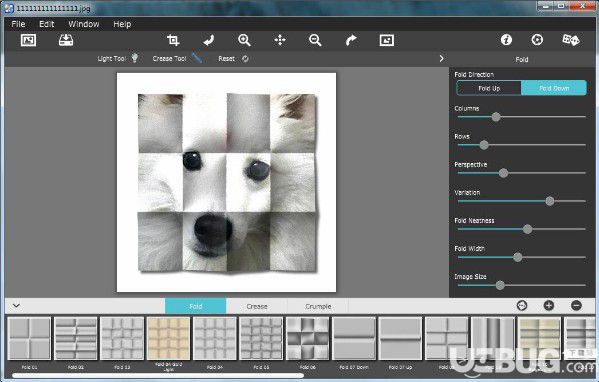Open the info icon

coord(506,40)
